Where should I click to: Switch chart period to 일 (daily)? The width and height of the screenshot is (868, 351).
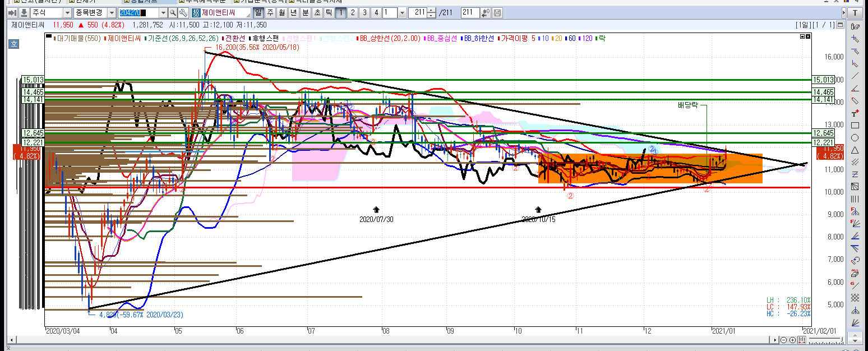(258, 12)
